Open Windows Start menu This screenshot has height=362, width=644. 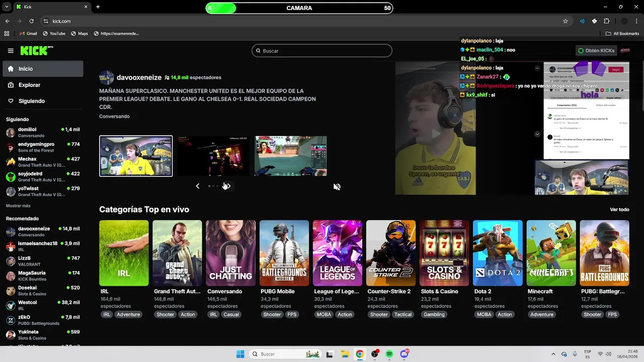(240, 354)
